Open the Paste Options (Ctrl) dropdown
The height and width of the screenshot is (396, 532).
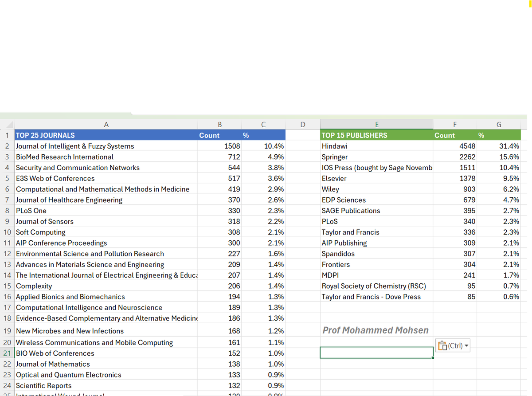coord(453,346)
